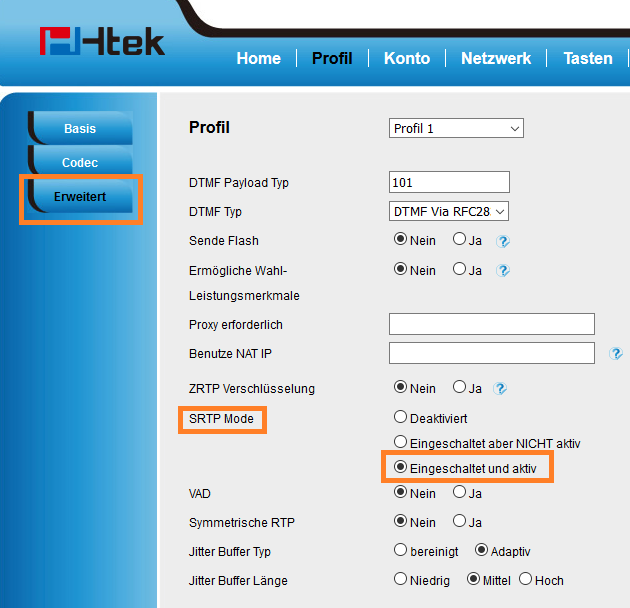630x608 pixels.
Task: Open the help icon for Ermögliche Wahl-Leistungsmerkmale
Action: [x=503, y=270]
